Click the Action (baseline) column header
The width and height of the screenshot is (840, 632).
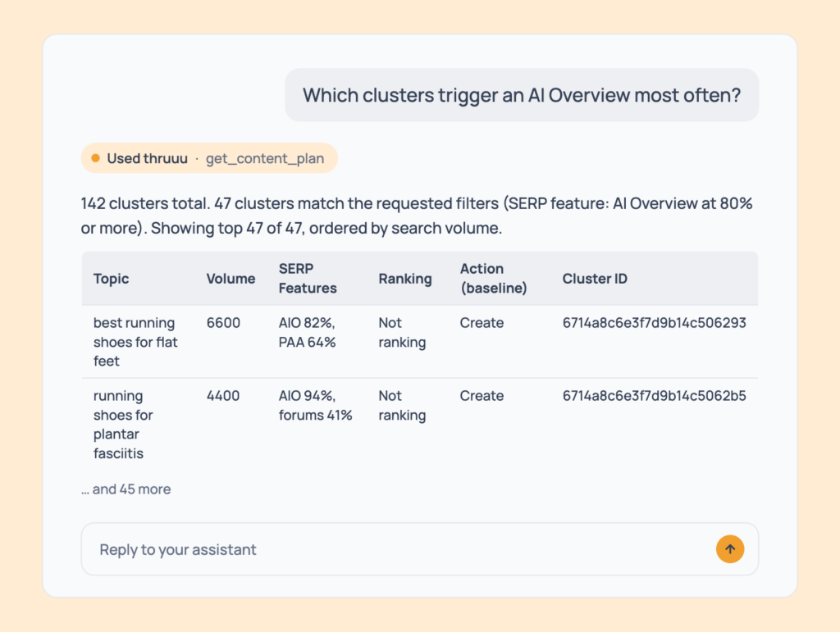[x=493, y=278]
